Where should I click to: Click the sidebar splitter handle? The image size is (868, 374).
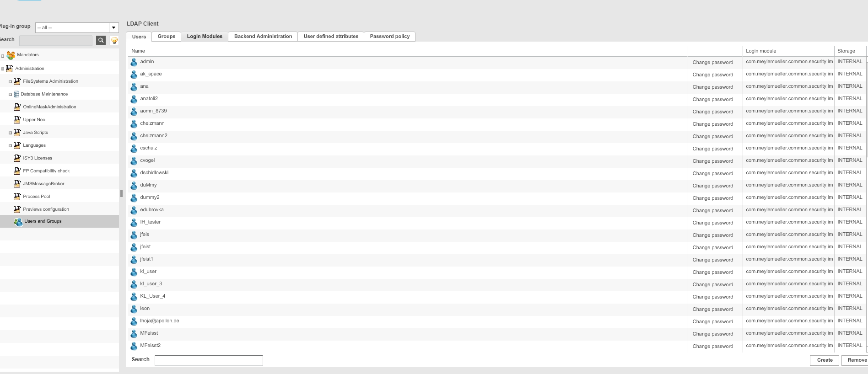pyautogui.click(x=121, y=193)
